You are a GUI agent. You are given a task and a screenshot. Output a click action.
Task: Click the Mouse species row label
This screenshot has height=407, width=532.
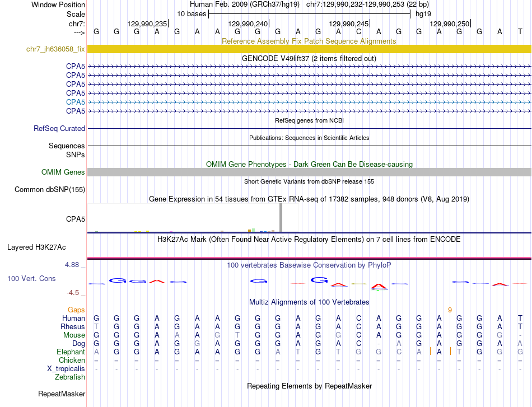click(x=74, y=335)
